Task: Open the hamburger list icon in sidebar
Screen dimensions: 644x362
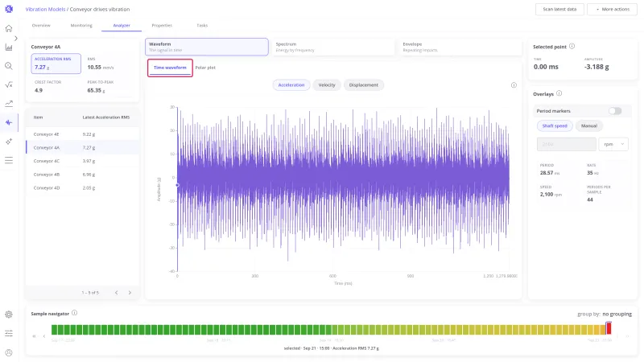Action: (x=9, y=160)
